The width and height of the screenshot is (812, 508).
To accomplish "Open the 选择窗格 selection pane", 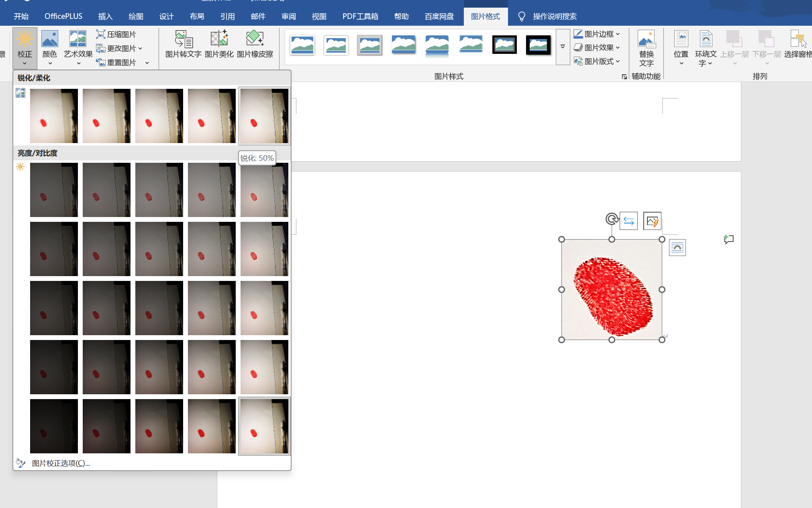I will point(798,43).
